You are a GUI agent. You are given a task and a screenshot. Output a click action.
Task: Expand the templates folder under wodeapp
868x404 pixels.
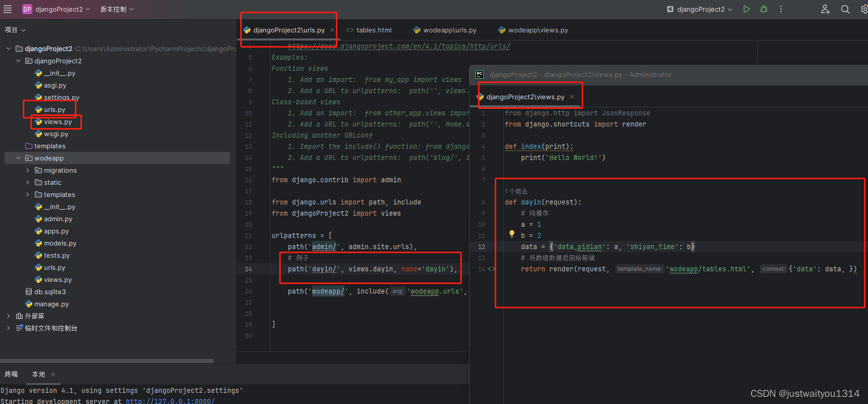pyautogui.click(x=28, y=194)
